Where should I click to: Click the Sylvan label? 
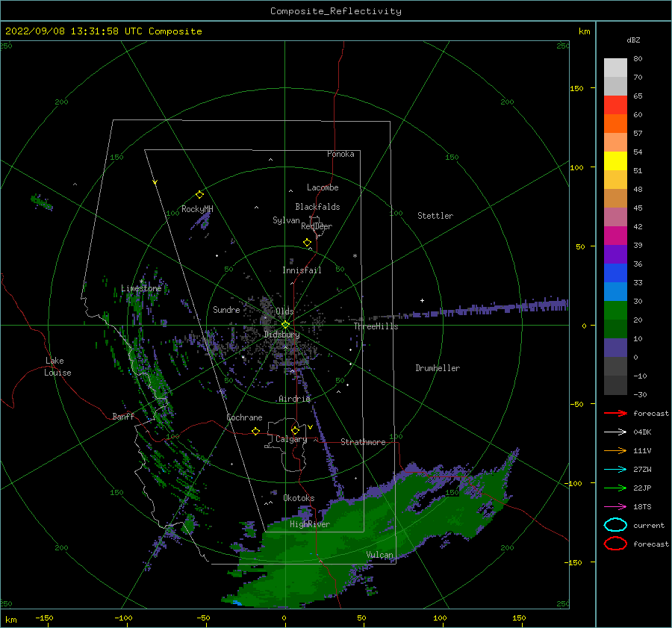tap(286, 220)
